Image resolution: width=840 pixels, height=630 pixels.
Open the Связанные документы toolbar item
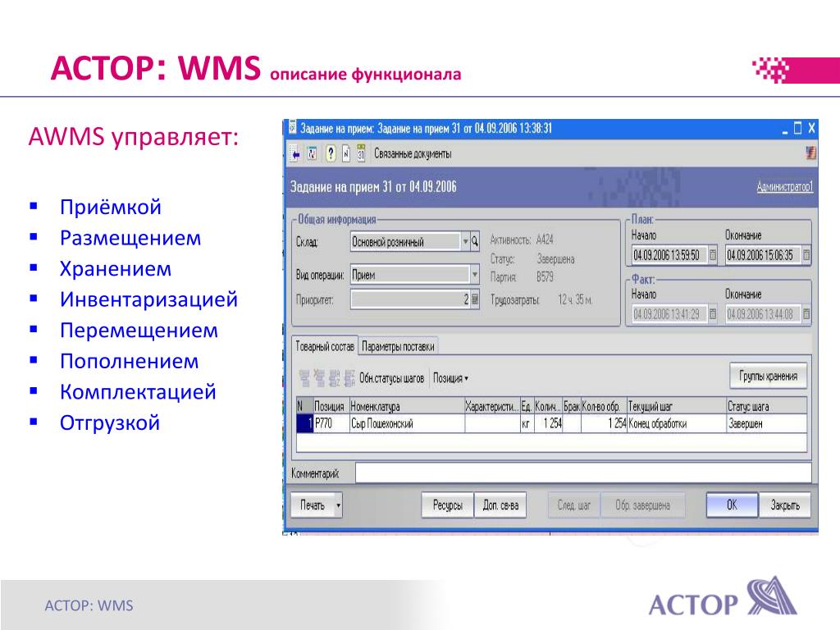pos(413,154)
